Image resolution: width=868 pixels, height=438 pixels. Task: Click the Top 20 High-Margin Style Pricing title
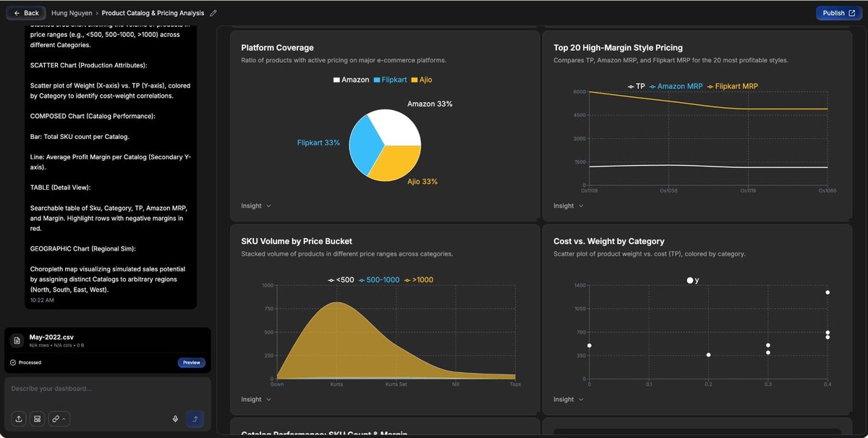click(x=618, y=48)
